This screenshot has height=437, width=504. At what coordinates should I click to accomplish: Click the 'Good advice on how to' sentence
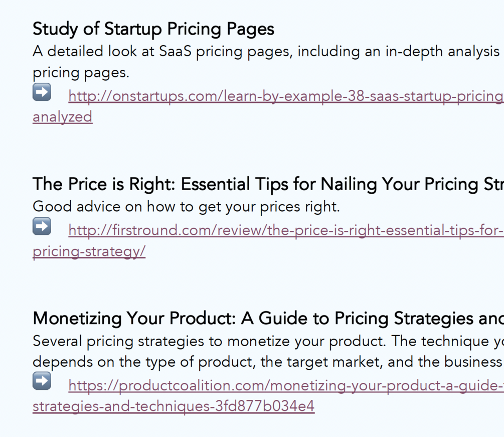click(x=186, y=206)
